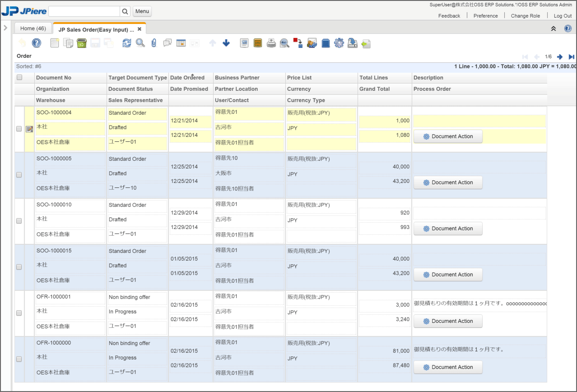Image resolution: width=577 pixels, height=392 pixels.
Task: Click the Help icon in the toolbar
Action: pyautogui.click(x=37, y=43)
